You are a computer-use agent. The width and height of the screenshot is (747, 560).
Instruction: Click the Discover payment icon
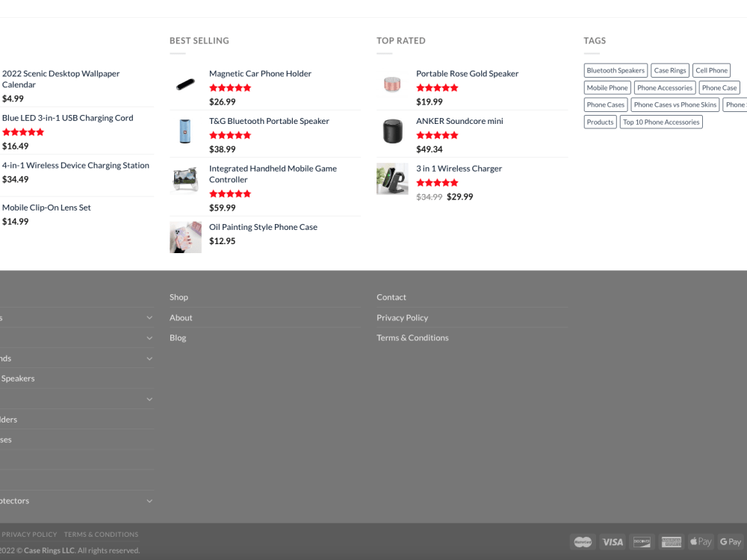coord(642,541)
